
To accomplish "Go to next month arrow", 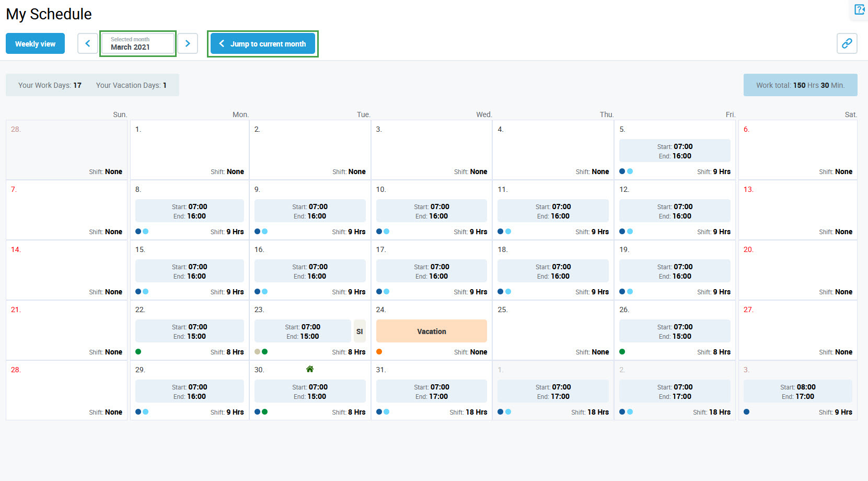I will pos(188,43).
